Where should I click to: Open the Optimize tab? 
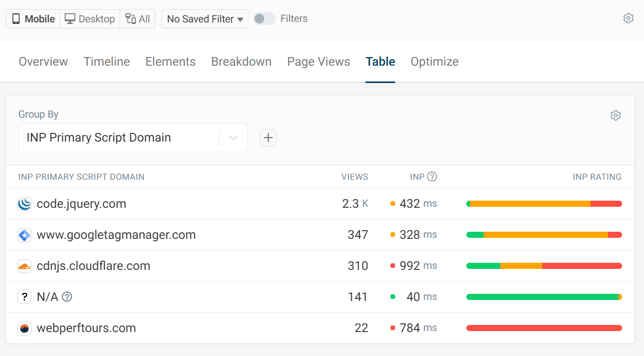coord(435,61)
